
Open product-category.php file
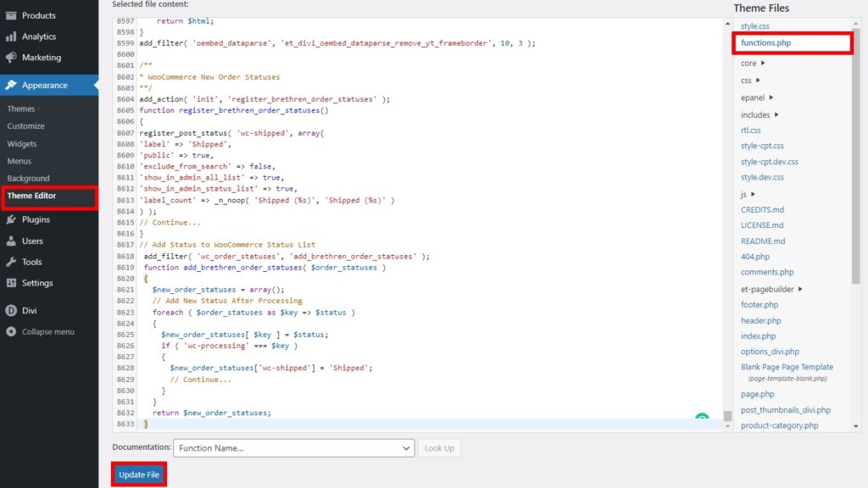point(780,425)
